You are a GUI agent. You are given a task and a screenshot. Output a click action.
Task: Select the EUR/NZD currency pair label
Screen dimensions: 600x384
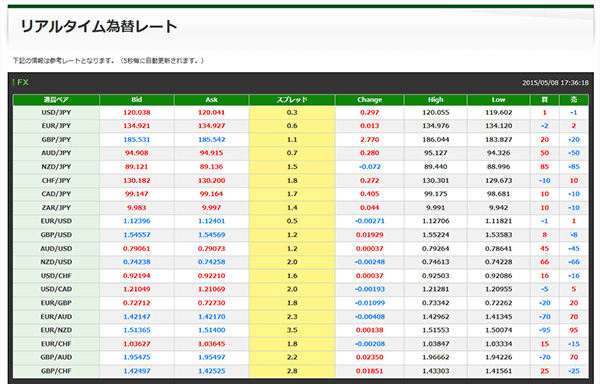tap(56, 330)
